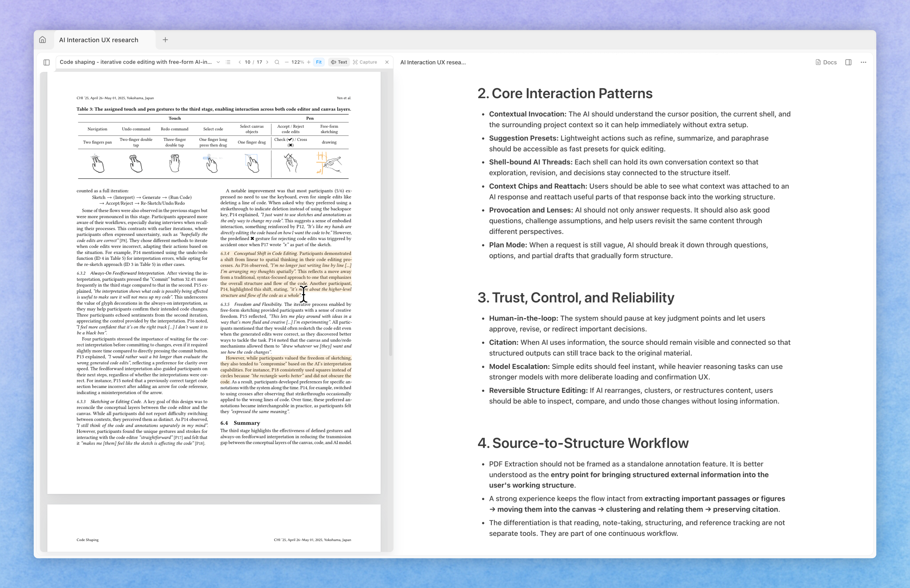Zoom in using the plus icon
This screenshot has height=588, width=910.
tap(309, 62)
